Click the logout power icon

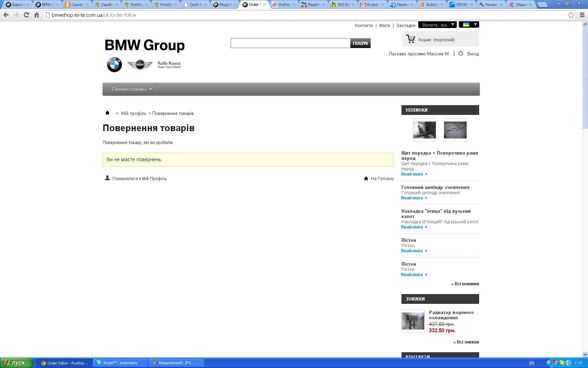pos(461,53)
